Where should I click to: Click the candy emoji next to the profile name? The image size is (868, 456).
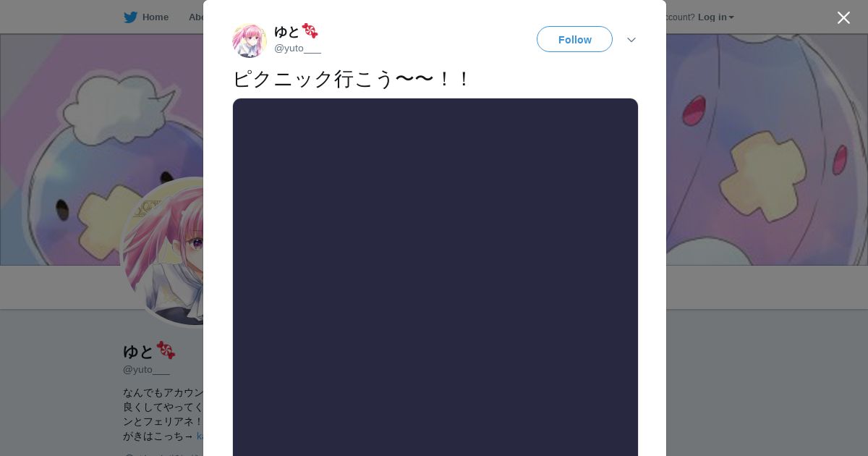click(166, 350)
